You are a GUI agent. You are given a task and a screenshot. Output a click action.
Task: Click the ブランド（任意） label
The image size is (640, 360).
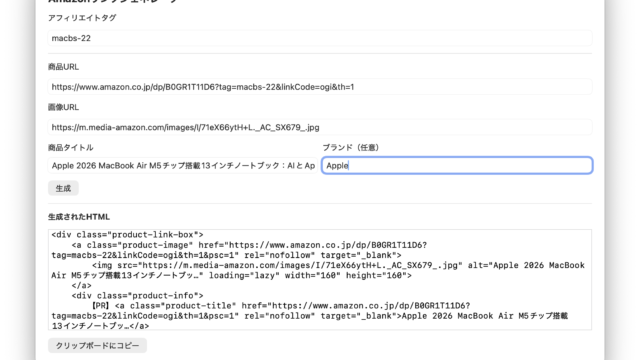tap(351, 148)
